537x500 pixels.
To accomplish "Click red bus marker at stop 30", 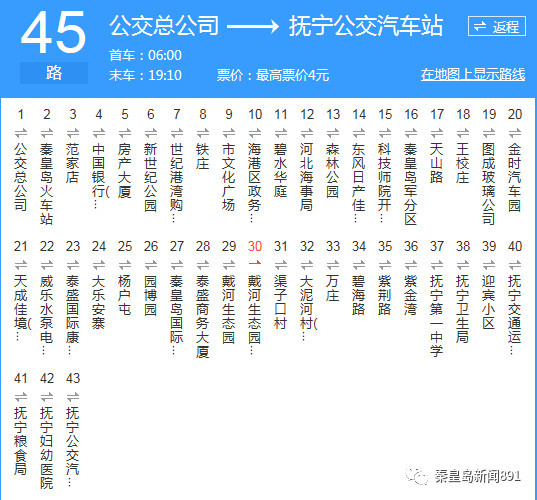I will pos(255,263).
